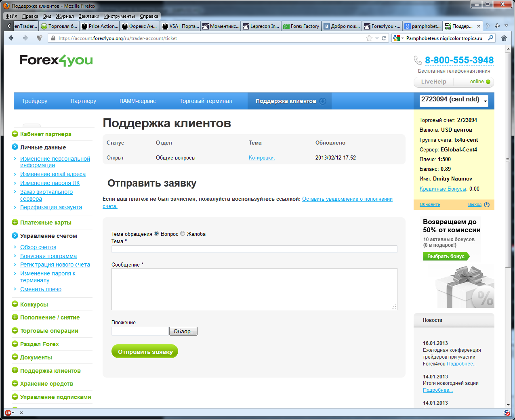Click the Home icon in Firefox toolbar
Viewport: 515px width, 420px height.
pyautogui.click(x=504, y=38)
